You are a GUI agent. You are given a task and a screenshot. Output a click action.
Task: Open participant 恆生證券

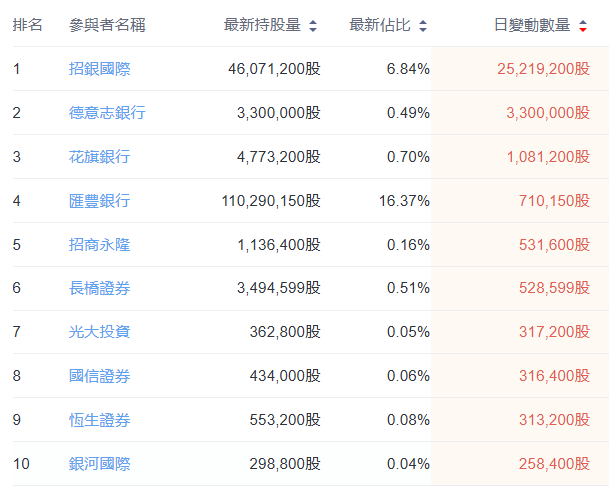[x=99, y=420]
